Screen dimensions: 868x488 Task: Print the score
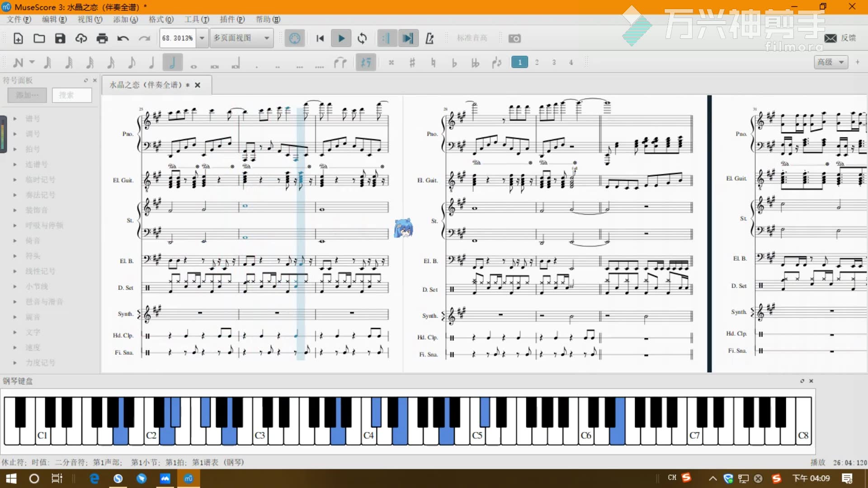pos(102,38)
